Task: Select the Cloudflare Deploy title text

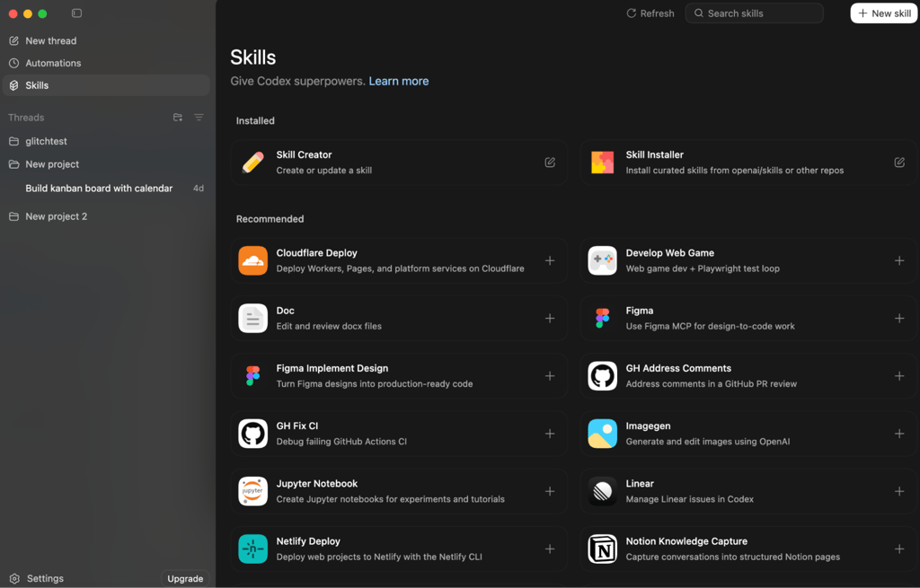Action: [317, 252]
